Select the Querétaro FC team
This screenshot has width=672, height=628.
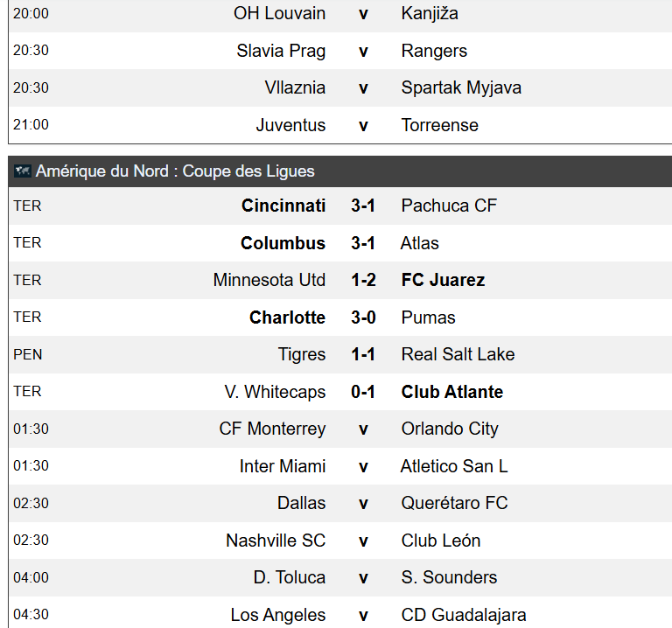[x=454, y=503]
